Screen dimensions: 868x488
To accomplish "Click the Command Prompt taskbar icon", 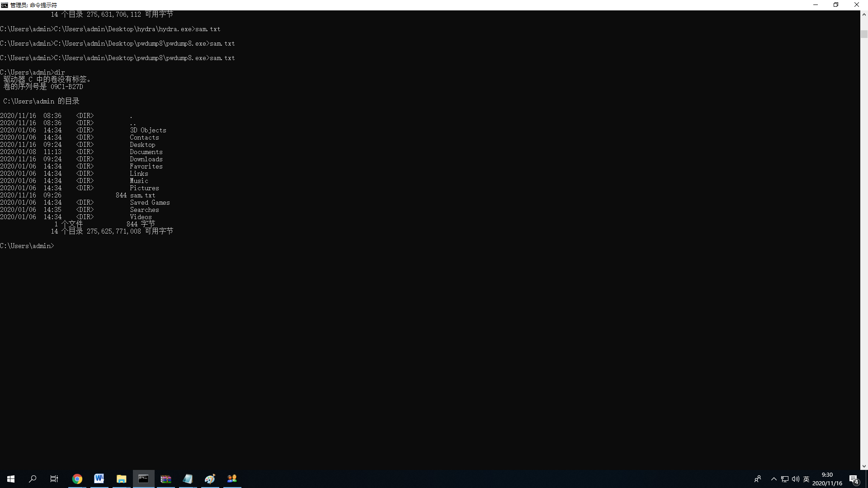I will (x=143, y=479).
